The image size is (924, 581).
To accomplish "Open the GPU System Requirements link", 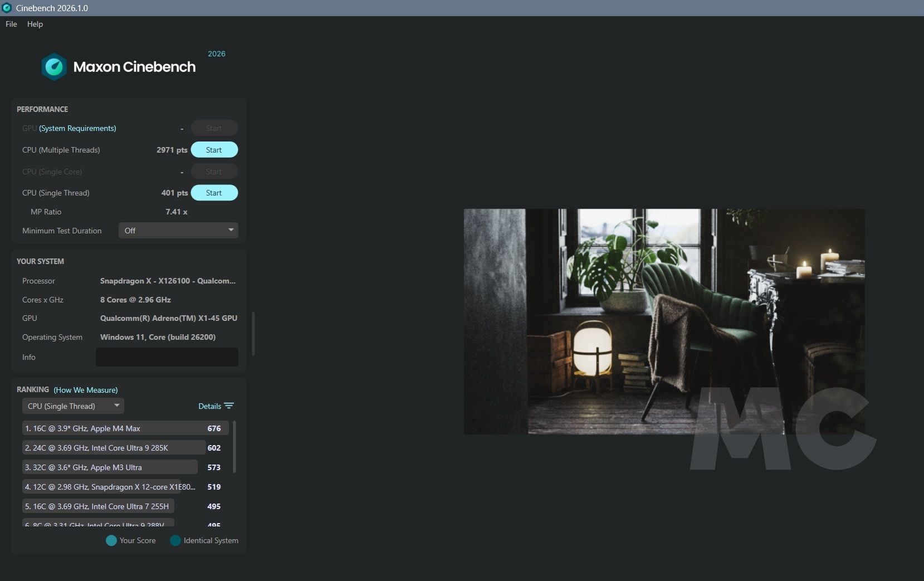I will 77,128.
